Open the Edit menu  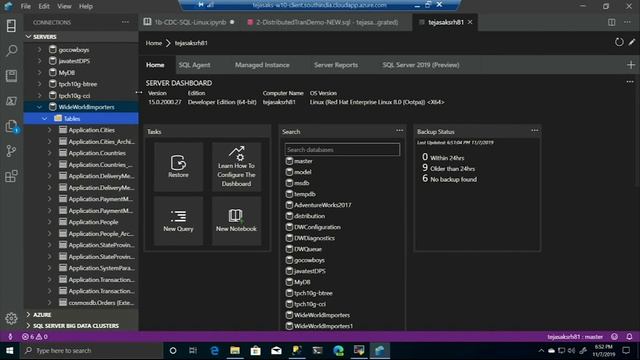[44, 6]
